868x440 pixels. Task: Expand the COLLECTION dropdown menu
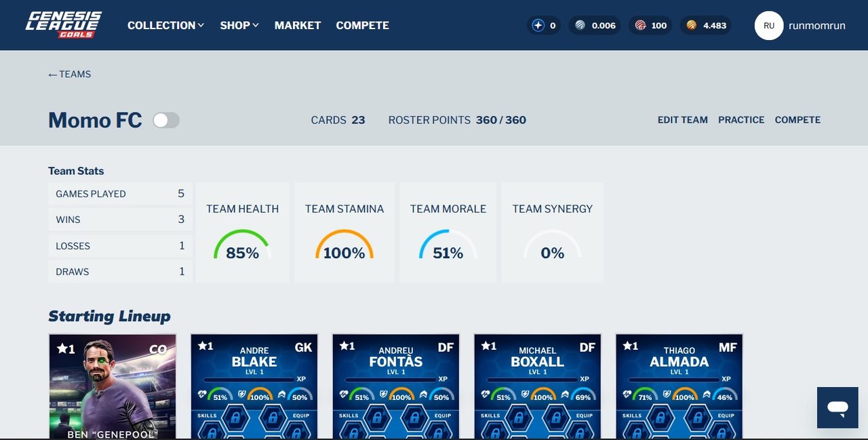point(165,25)
